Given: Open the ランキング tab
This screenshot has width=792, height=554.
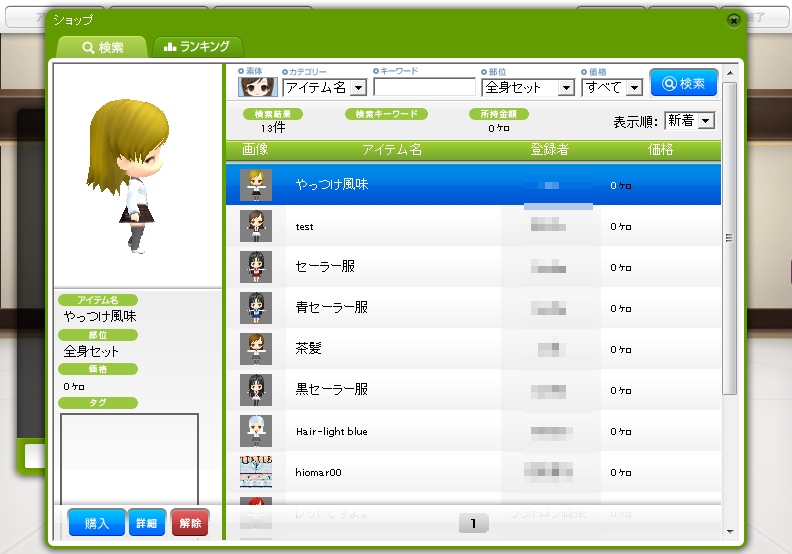Looking at the screenshot, I should [x=197, y=47].
